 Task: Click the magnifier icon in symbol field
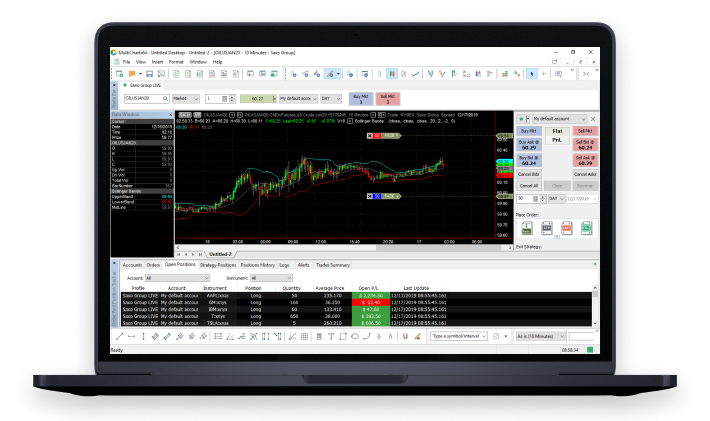(166, 98)
